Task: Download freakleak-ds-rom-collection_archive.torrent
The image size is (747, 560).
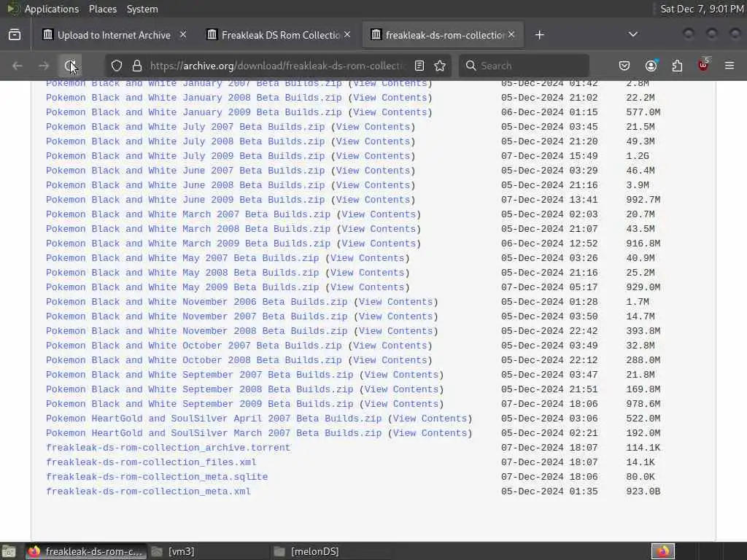Action: (x=169, y=448)
